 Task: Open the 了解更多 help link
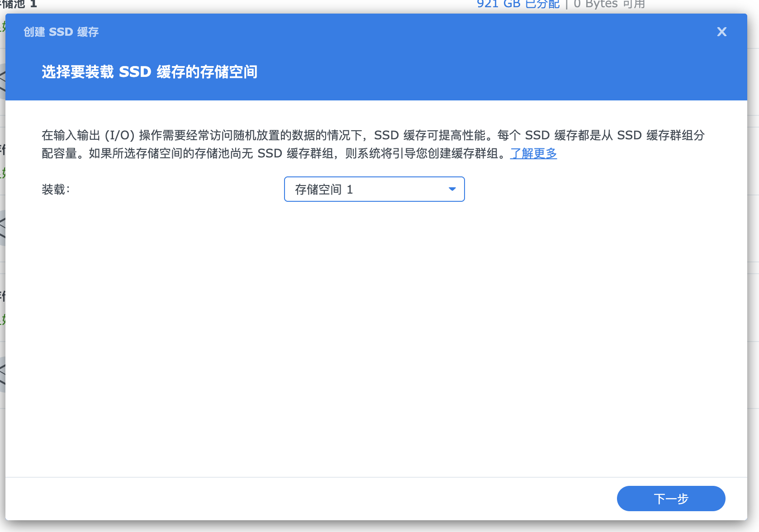[533, 153]
